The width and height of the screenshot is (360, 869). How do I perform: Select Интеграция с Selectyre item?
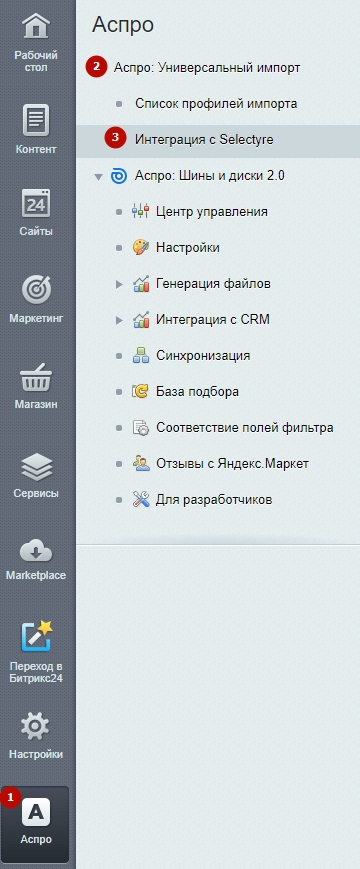click(204, 140)
